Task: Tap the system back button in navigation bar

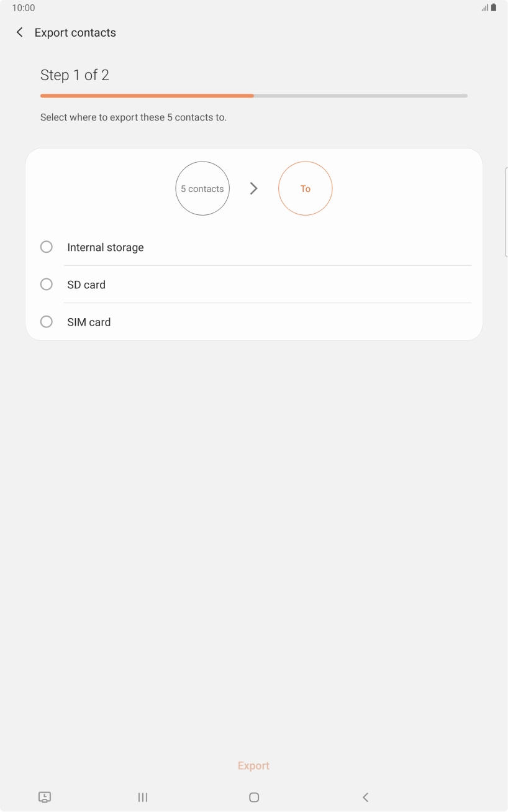Action: 365,797
